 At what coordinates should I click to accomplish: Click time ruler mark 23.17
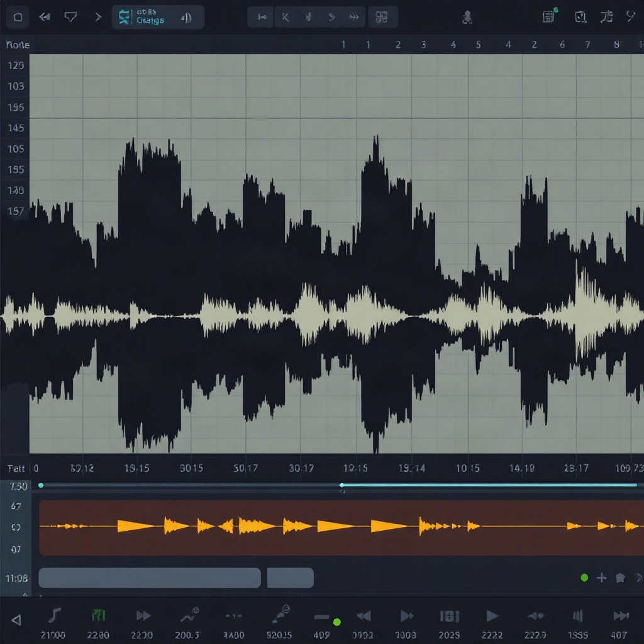[x=576, y=468]
